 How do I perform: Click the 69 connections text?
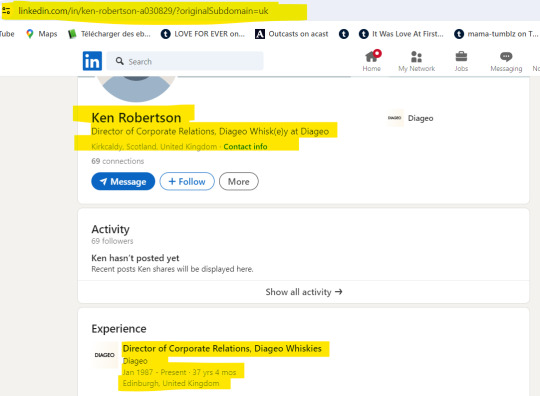point(117,161)
